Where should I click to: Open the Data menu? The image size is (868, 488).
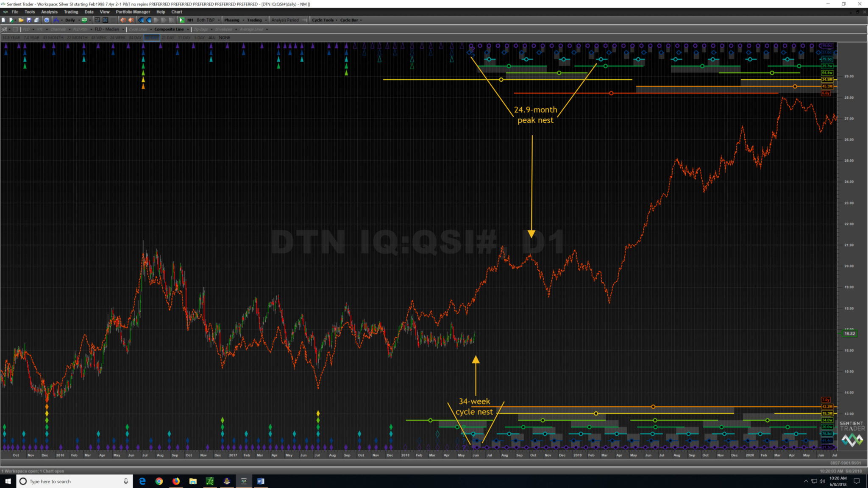(x=89, y=12)
